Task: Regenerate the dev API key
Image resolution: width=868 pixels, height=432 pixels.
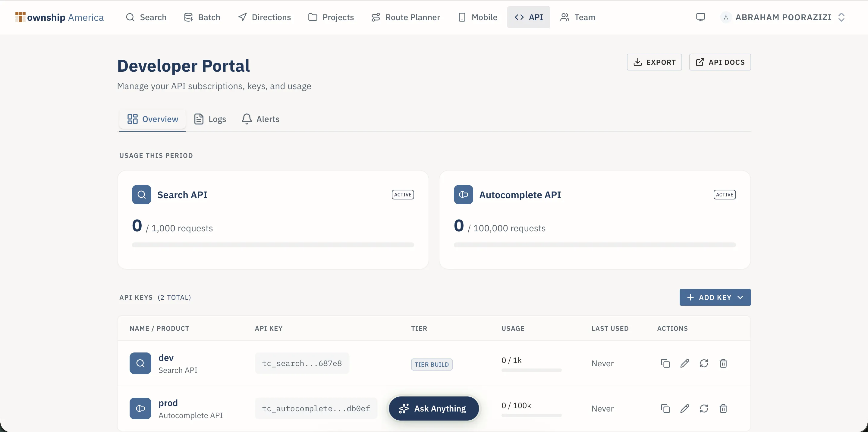Action: pos(704,363)
